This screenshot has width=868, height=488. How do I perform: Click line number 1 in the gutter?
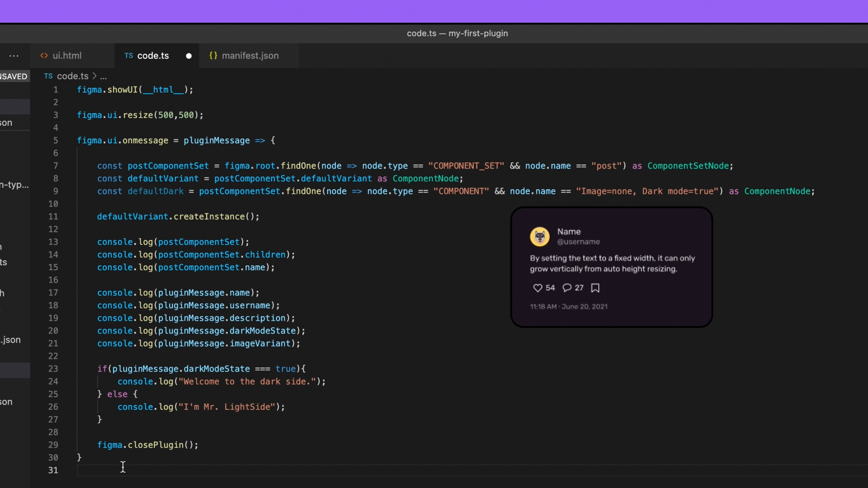(x=56, y=89)
